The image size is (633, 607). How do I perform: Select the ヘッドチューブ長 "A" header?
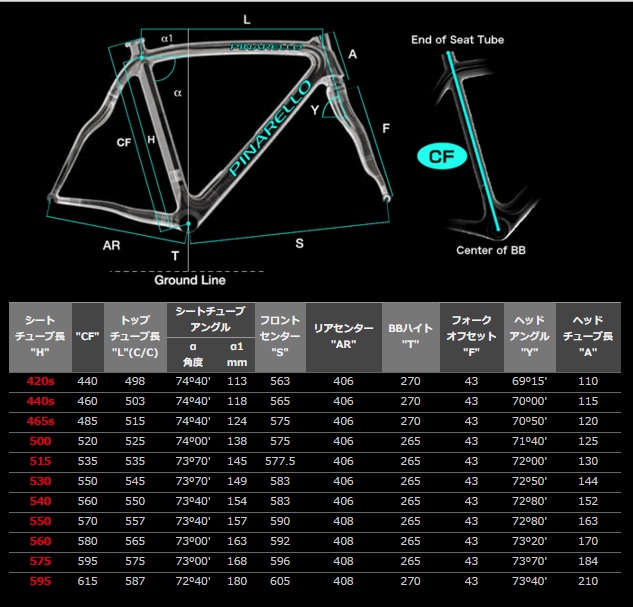[x=588, y=337]
